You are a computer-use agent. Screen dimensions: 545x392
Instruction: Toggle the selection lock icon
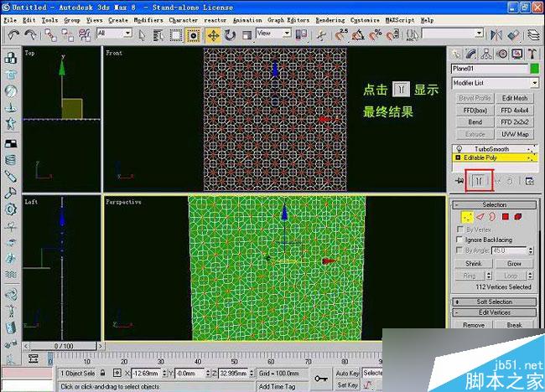click(x=103, y=373)
